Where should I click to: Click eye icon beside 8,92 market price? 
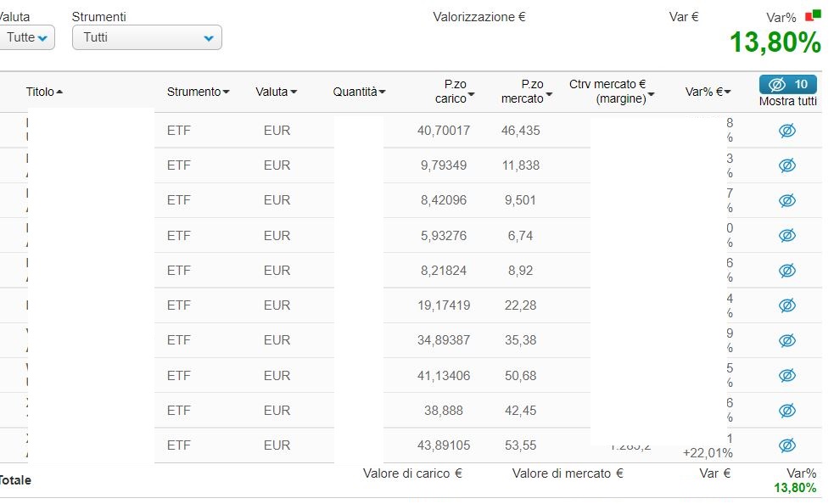(787, 271)
